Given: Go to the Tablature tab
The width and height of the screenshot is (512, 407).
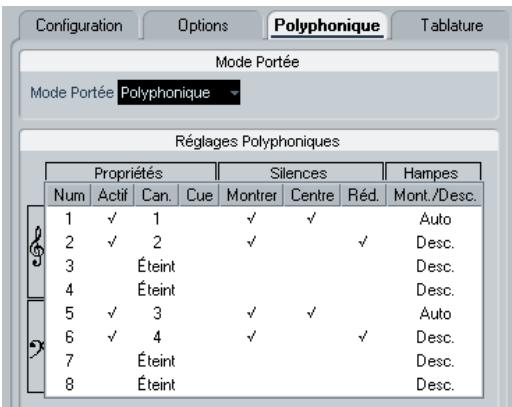Looking at the screenshot, I should click(452, 25).
